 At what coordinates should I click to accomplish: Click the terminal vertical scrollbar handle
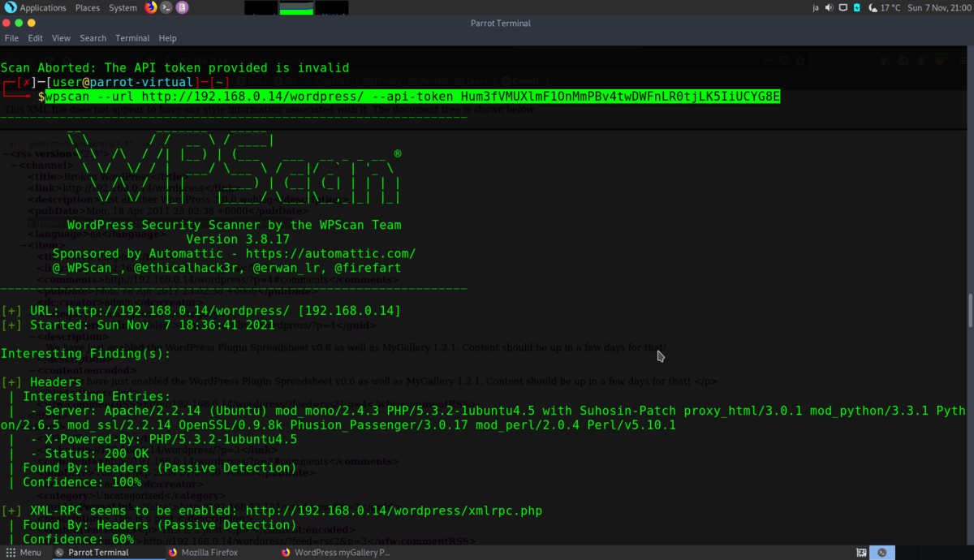[970, 310]
